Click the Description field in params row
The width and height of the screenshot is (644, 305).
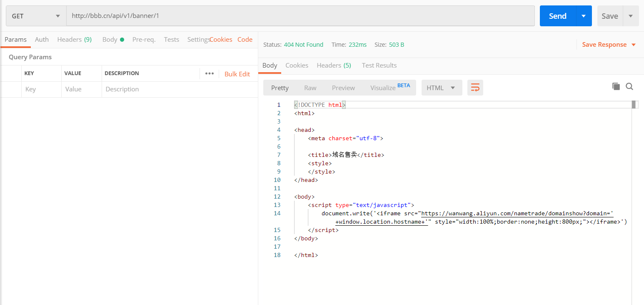tap(180, 89)
